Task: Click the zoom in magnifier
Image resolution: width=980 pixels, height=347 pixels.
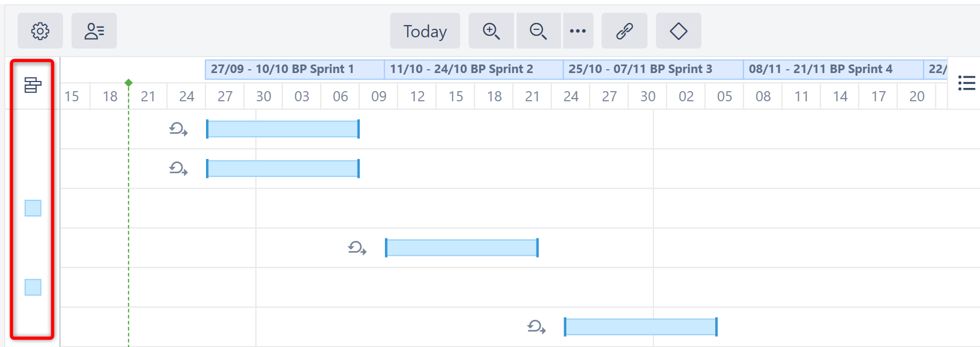Action: coord(491,31)
